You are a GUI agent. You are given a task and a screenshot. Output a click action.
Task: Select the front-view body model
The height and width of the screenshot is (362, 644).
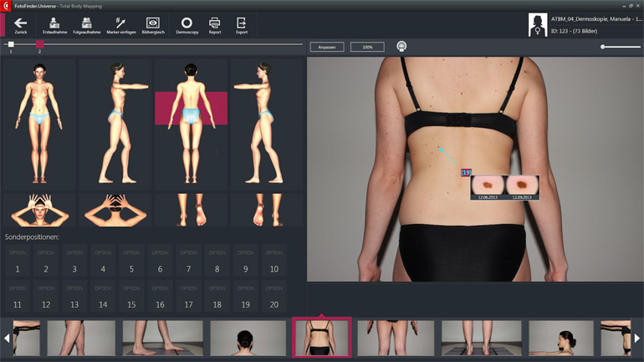[38, 124]
